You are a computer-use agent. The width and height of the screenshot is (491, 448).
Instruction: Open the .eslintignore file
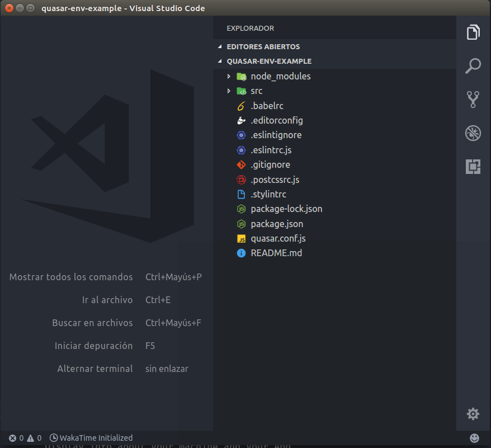click(276, 135)
